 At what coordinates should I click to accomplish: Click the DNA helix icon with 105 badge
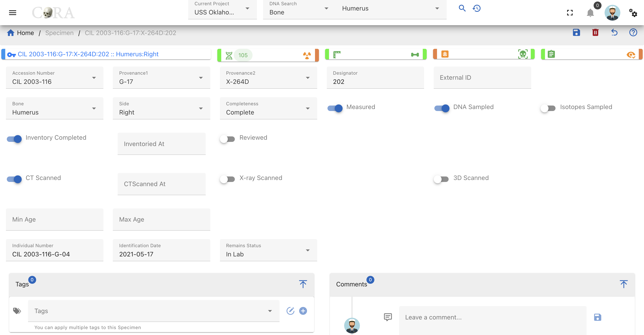tap(229, 55)
